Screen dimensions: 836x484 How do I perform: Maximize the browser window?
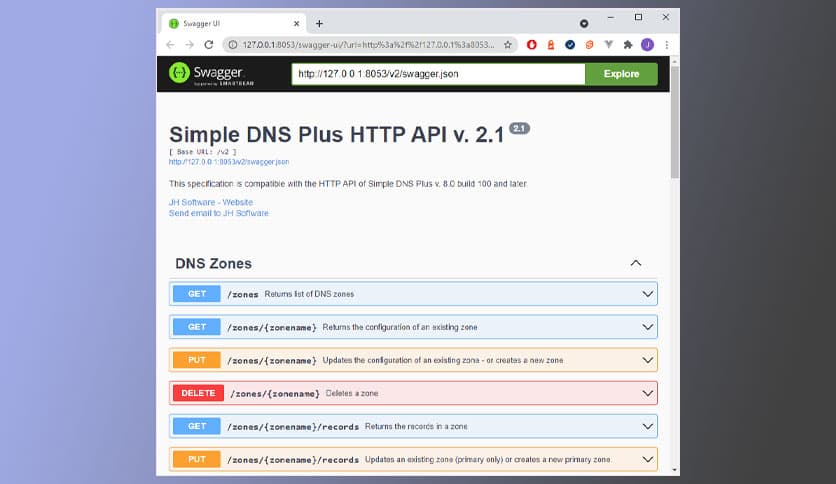coord(638,17)
